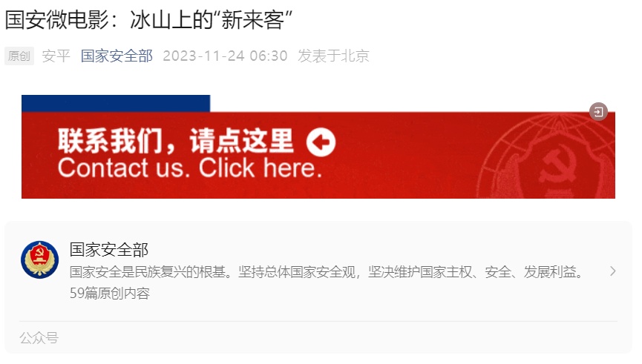
Task: Open the 国家安全部 account name in the card
Action: 109,250
